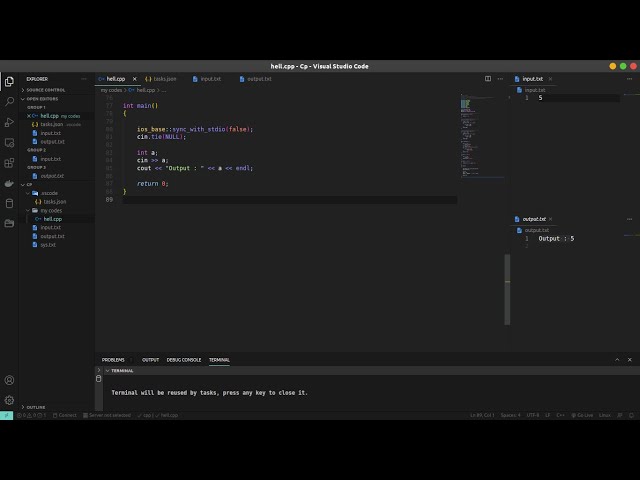Open More Actions of input.txt editor group
640x480 pixels.
[629, 79]
